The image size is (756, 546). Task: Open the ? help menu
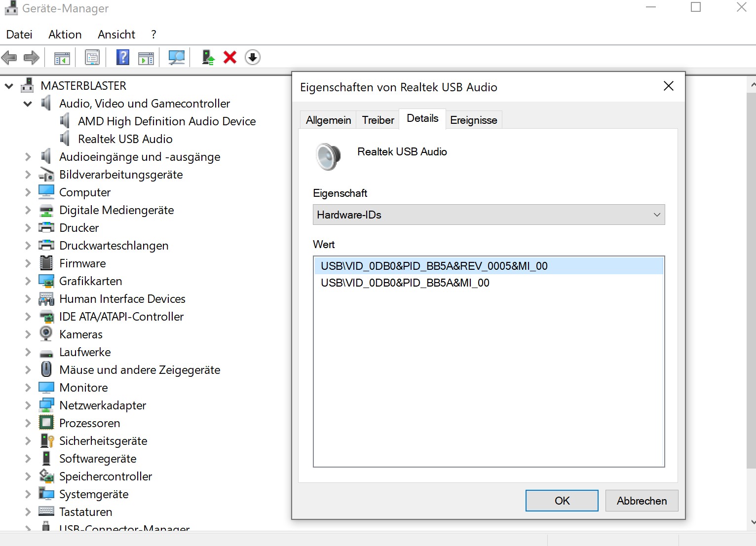pyautogui.click(x=153, y=35)
